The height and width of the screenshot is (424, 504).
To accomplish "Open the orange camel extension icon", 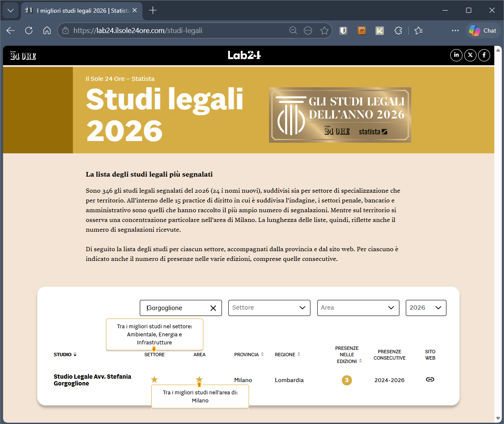I will (x=362, y=30).
